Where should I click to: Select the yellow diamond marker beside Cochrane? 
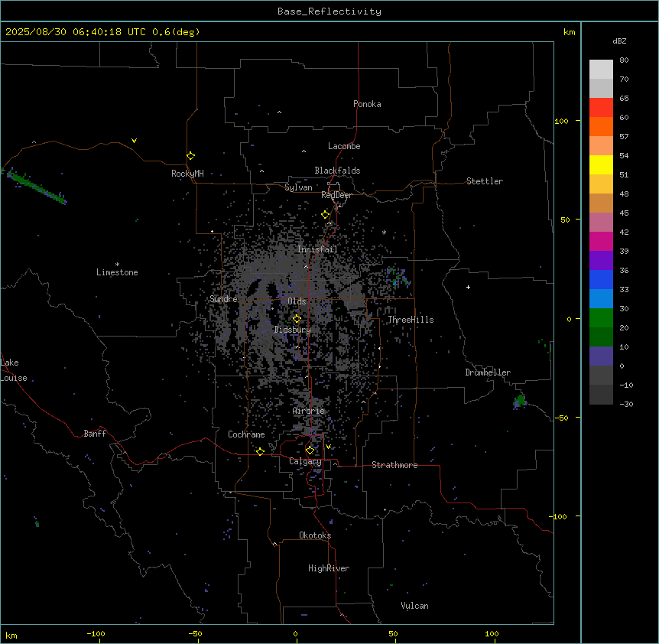click(260, 451)
